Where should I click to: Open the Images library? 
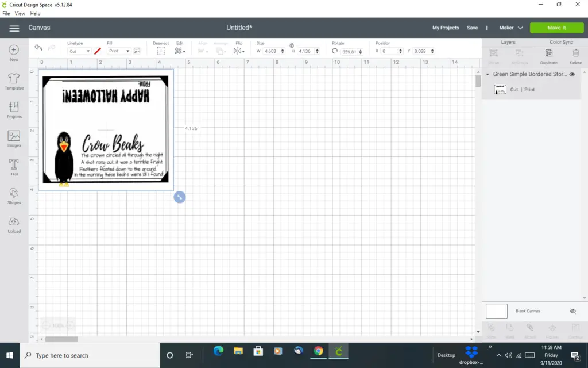point(14,139)
